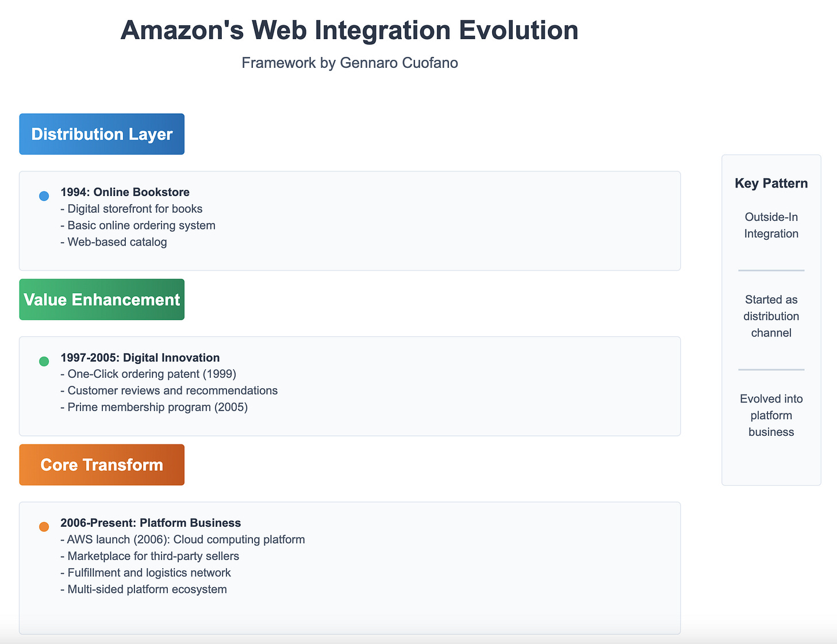
Task: Click the heading "1994: Online Bookstore"
Action: [125, 192]
